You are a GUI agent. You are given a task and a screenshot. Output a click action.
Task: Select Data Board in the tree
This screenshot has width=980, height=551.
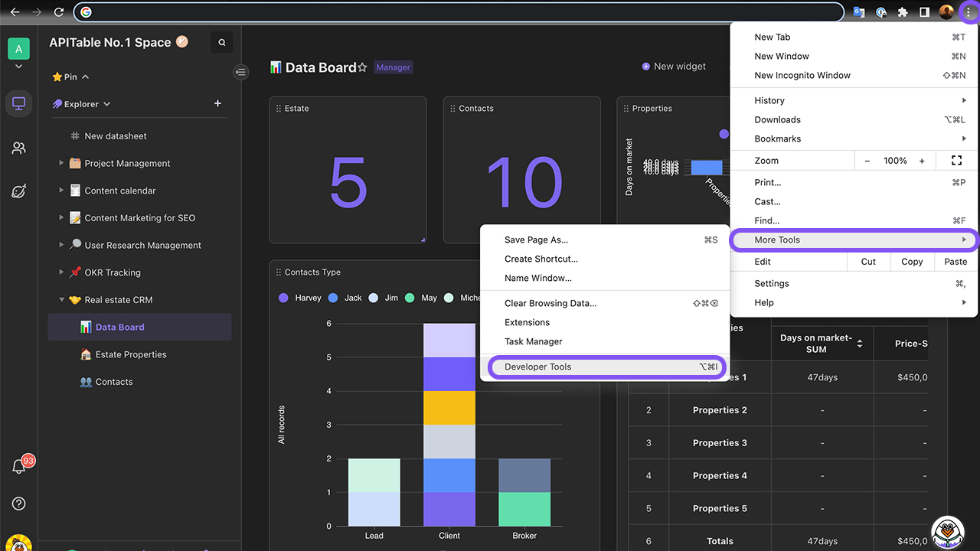(x=139, y=327)
